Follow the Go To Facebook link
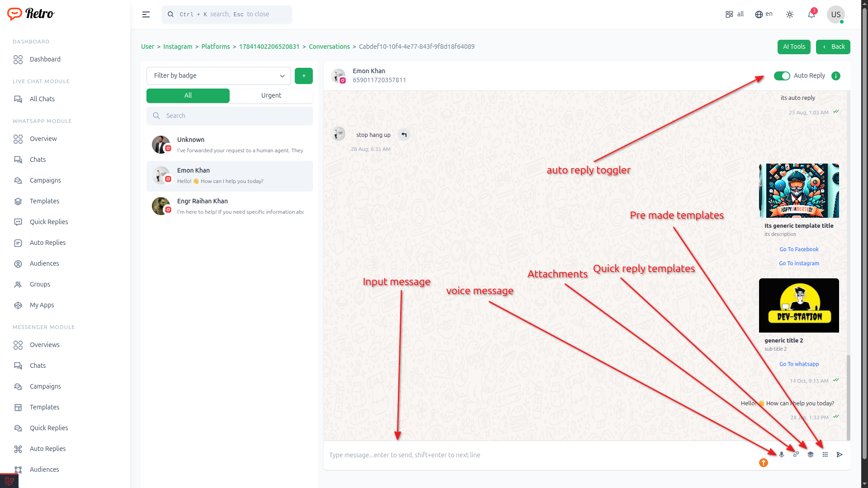The width and height of the screenshot is (868, 488). 799,249
